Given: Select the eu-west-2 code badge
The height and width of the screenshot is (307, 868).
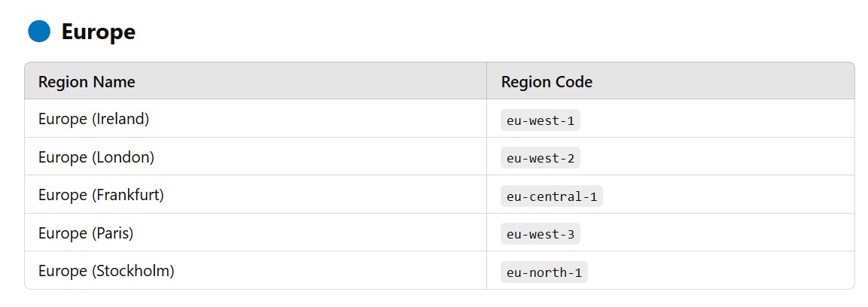Looking at the screenshot, I should pyautogui.click(x=541, y=158).
